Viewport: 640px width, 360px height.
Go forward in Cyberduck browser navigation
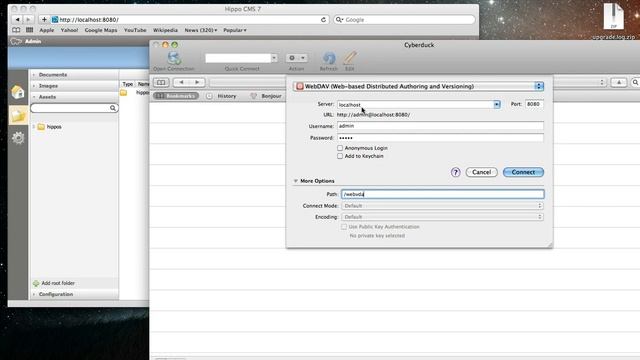pyautogui.click(x=197, y=82)
